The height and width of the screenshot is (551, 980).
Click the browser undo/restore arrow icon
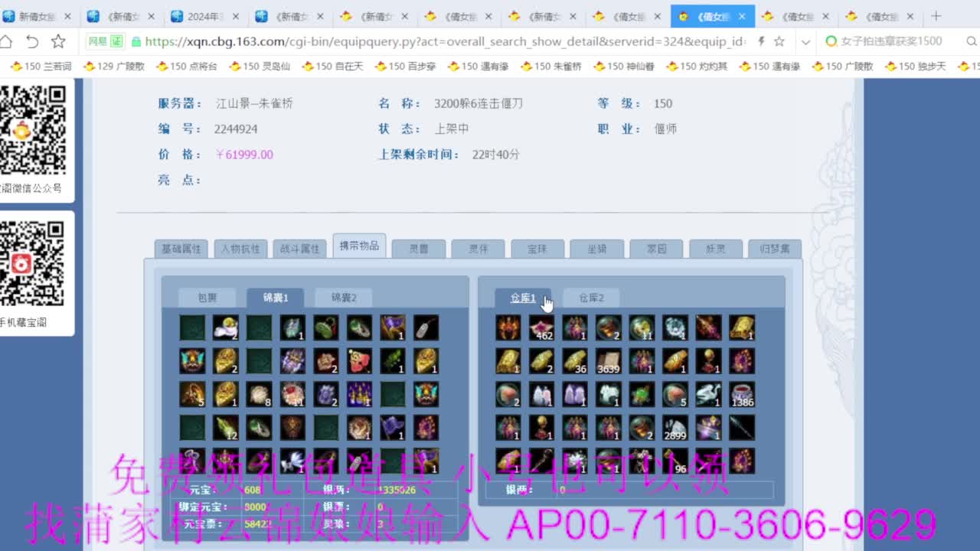pos(32,41)
